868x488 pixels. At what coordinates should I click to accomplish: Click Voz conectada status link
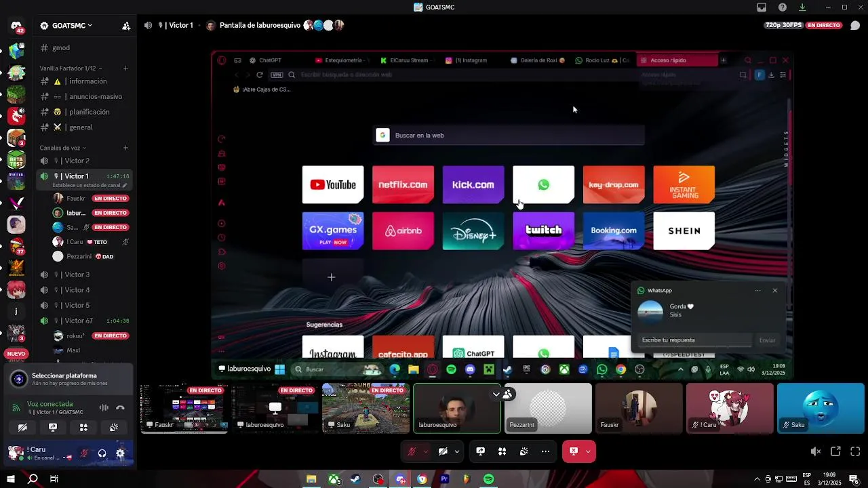click(x=50, y=403)
